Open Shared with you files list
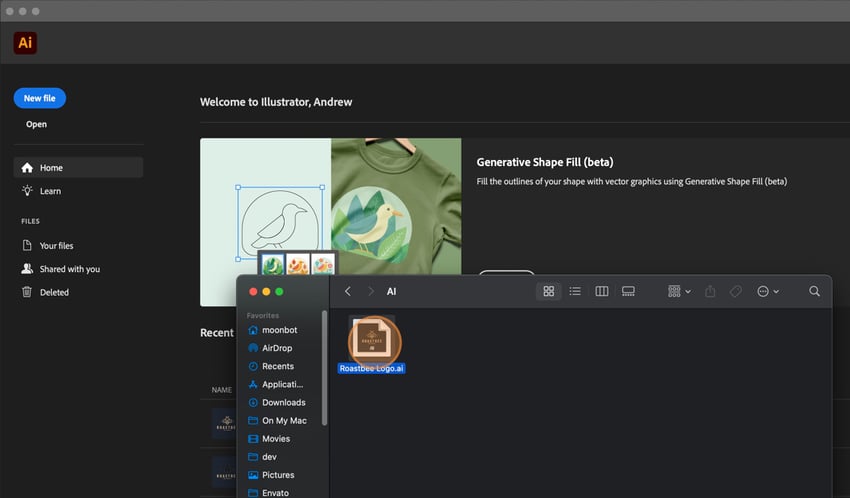Image resolution: width=850 pixels, height=498 pixels. [x=69, y=269]
